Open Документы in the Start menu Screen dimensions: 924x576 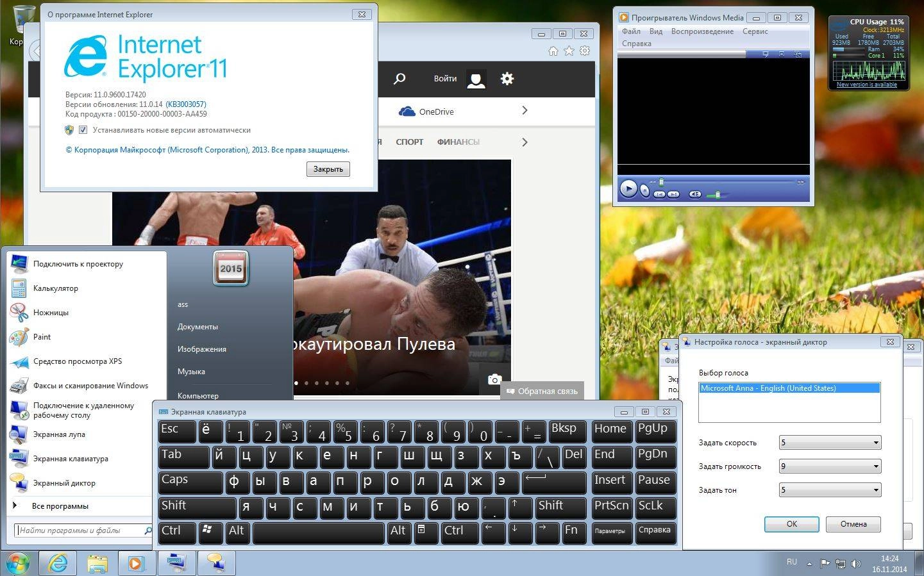(x=197, y=327)
